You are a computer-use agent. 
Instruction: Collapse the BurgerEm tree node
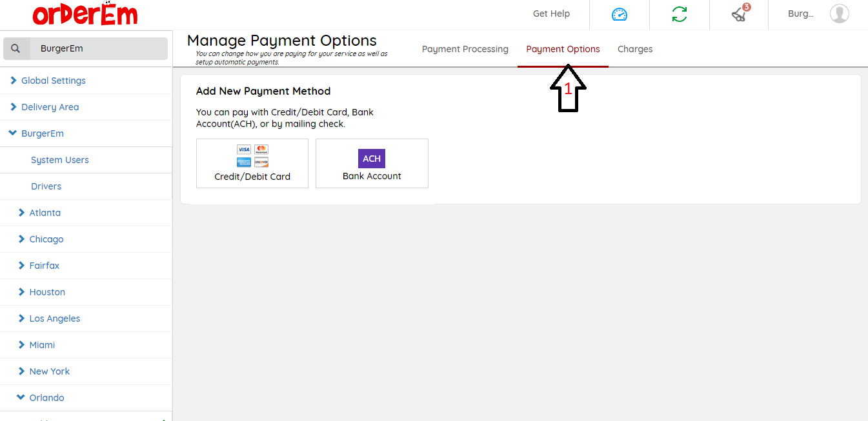click(13, 133)
